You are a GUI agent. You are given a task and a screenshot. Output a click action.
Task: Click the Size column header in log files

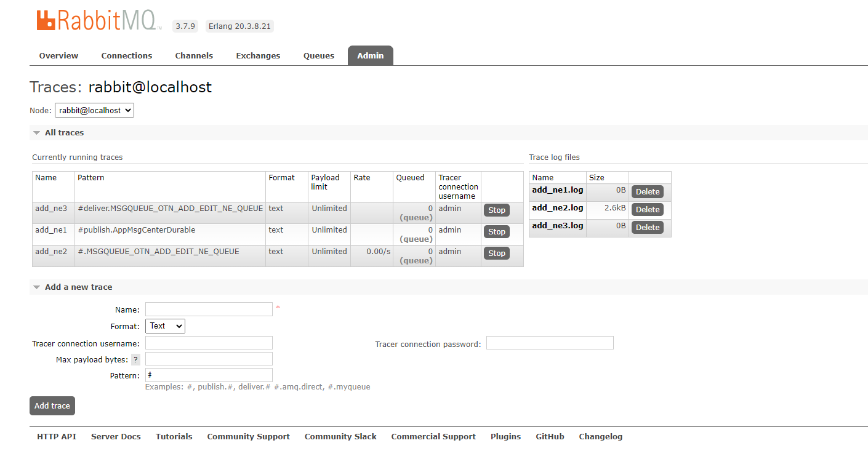pyautogui.click(x=608, y=178)
